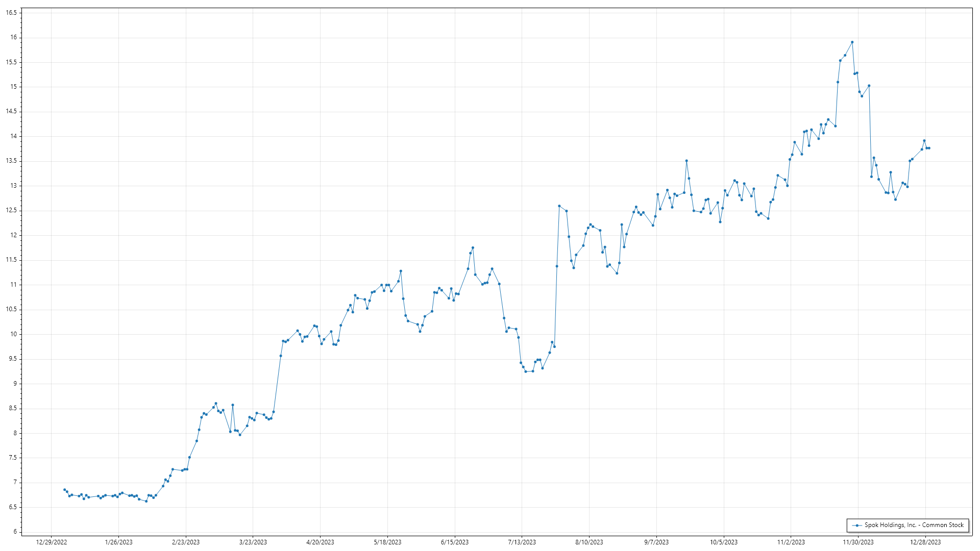Image resolution: width=980 pixels, height=551 pixels.
Task: Click the 12/29/2022 x-axis date label
Action: click(x=52, y=542)
